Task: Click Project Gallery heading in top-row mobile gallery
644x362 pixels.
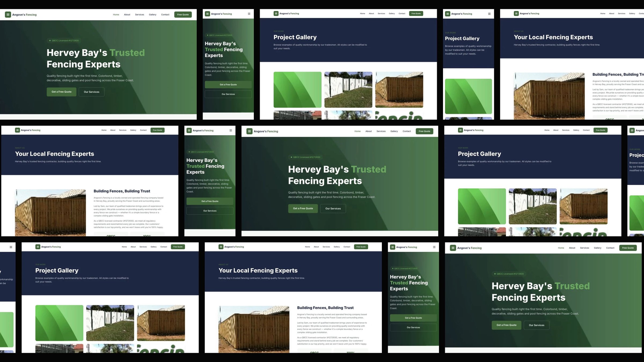Action: 462,38
